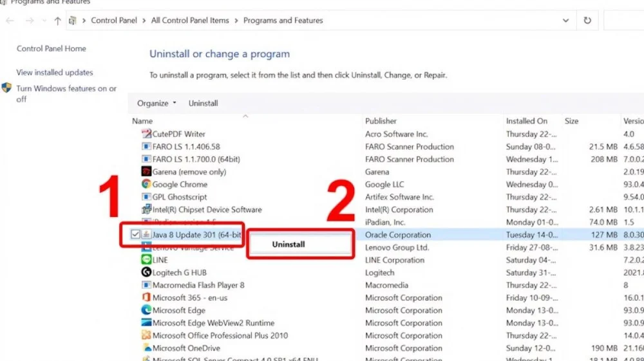Screen dimensions: 644x361
Task: Uncheck the Java 8 Update 301 checkbox
Action: point(135,234)
